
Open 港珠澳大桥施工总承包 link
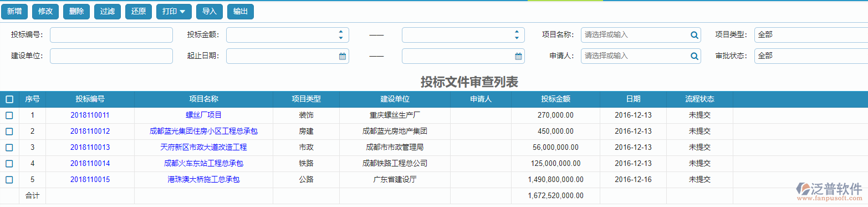(203, 180)
